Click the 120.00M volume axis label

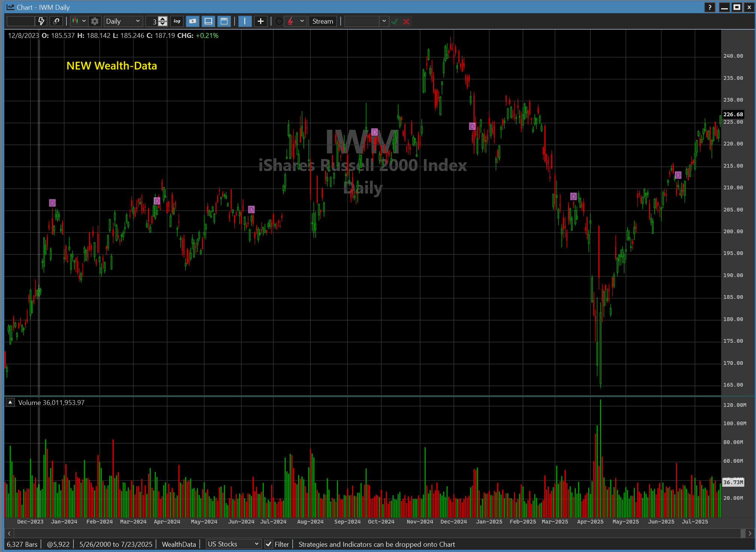tap(735, 405)
